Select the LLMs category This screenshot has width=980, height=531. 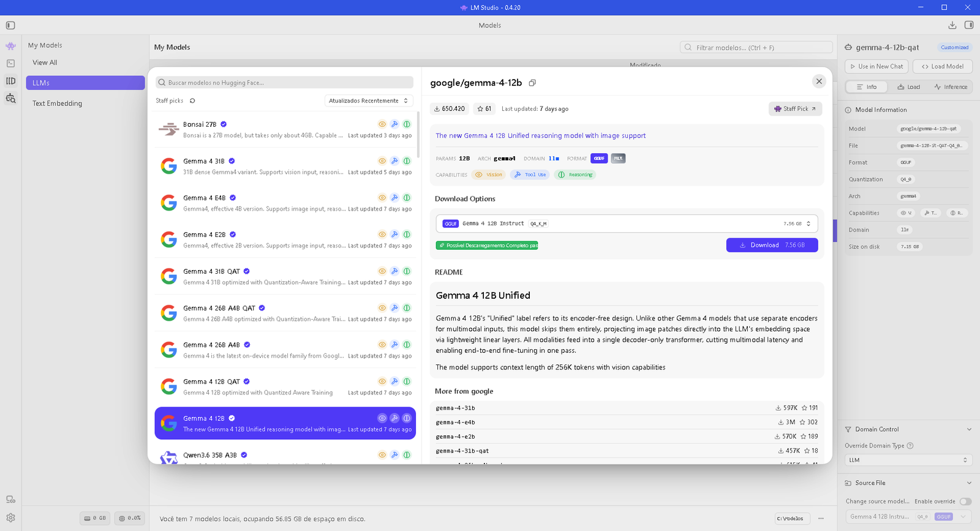coord(85,83)
